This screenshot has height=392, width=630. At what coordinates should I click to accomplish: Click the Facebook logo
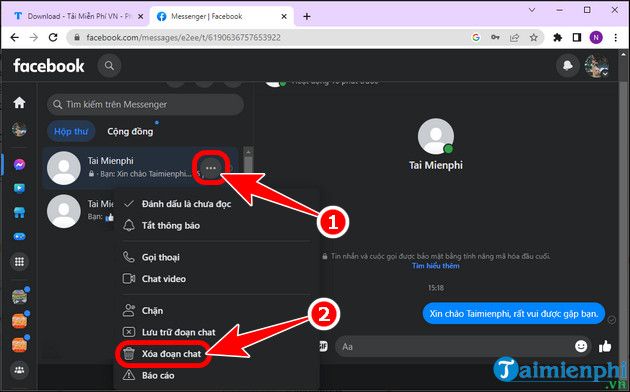[x=49, y=65]
